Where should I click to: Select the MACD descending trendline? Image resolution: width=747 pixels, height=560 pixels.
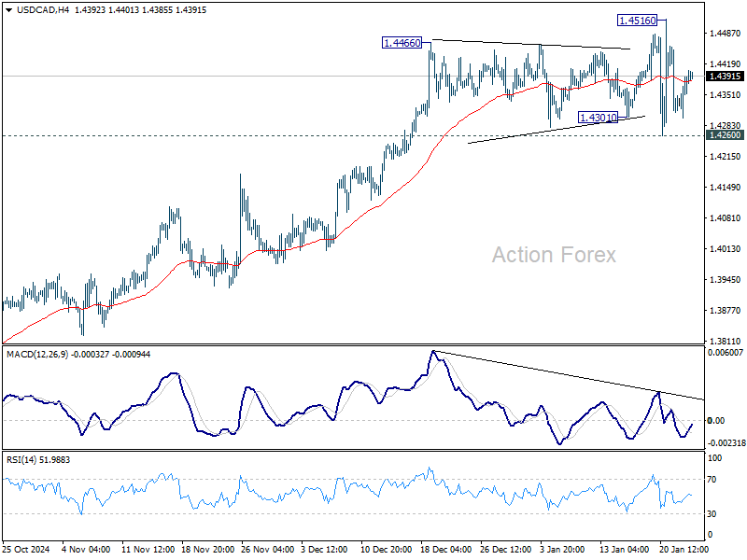click(x=568, y=375)
